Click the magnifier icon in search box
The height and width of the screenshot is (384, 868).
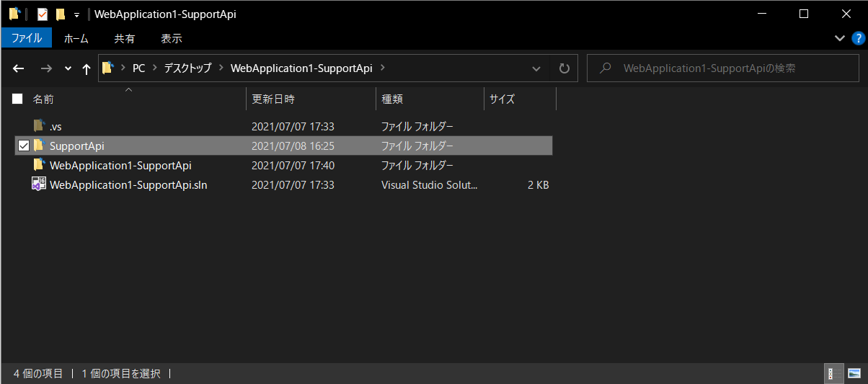coord(607,68)
